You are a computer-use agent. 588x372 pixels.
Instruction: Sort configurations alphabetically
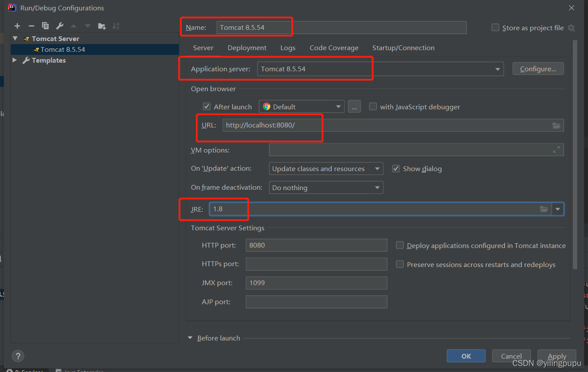click(116, 26)
